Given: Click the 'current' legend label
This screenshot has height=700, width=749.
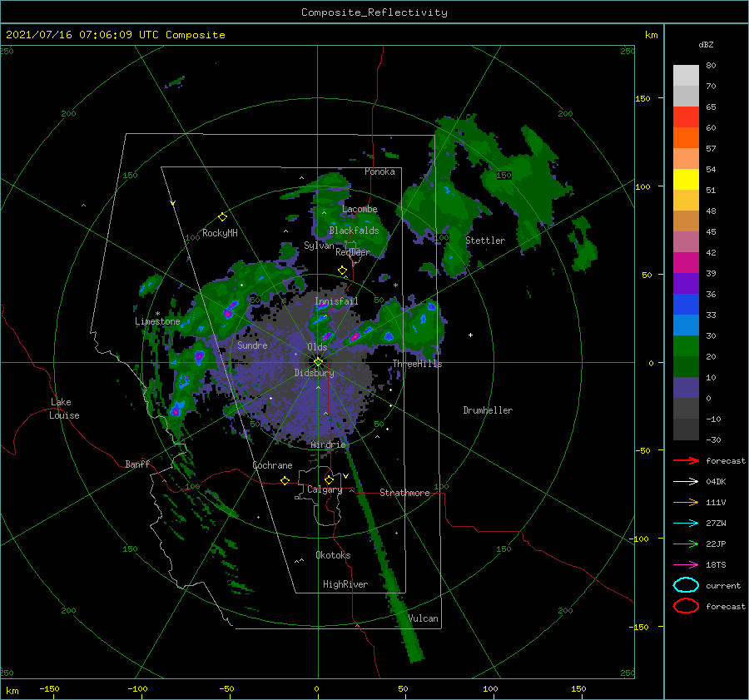Looking at the screenshot, I should 723,585.
